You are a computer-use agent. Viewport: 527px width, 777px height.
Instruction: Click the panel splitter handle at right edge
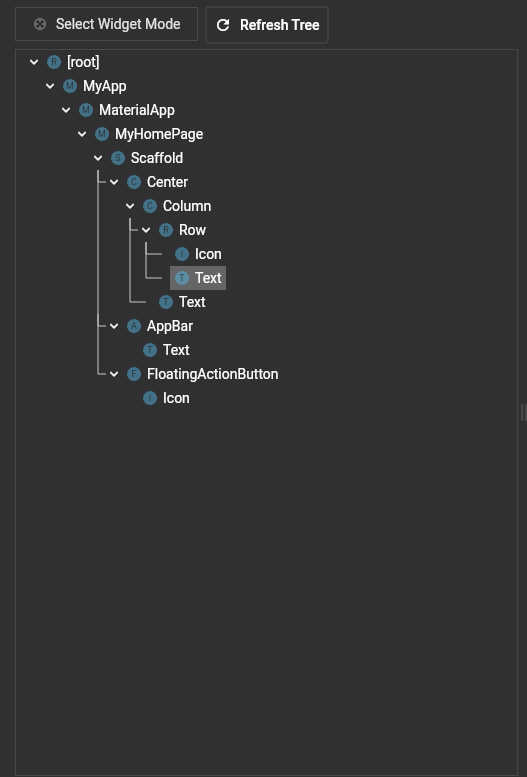[523, 412]
